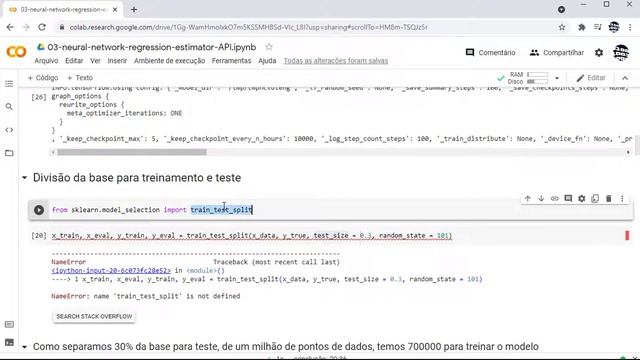The width and height of the screenshot is (640, 360).
Task: Open the Ambiente de execução menu
Action: (169, 61)
